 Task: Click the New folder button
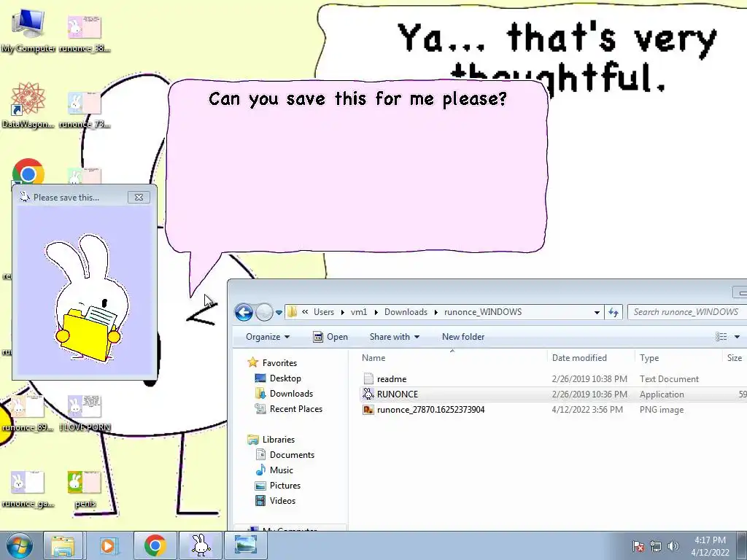(x=463, y=337)
